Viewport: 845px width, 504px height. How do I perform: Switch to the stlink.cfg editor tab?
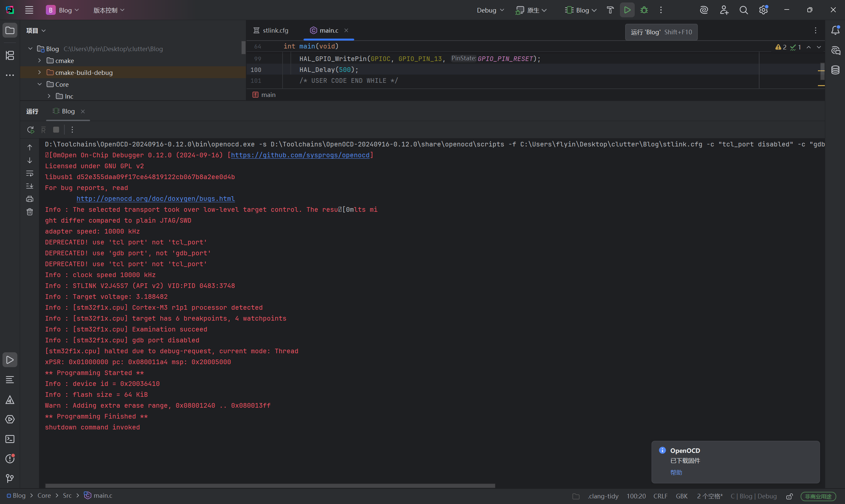(x=275, y=31)
